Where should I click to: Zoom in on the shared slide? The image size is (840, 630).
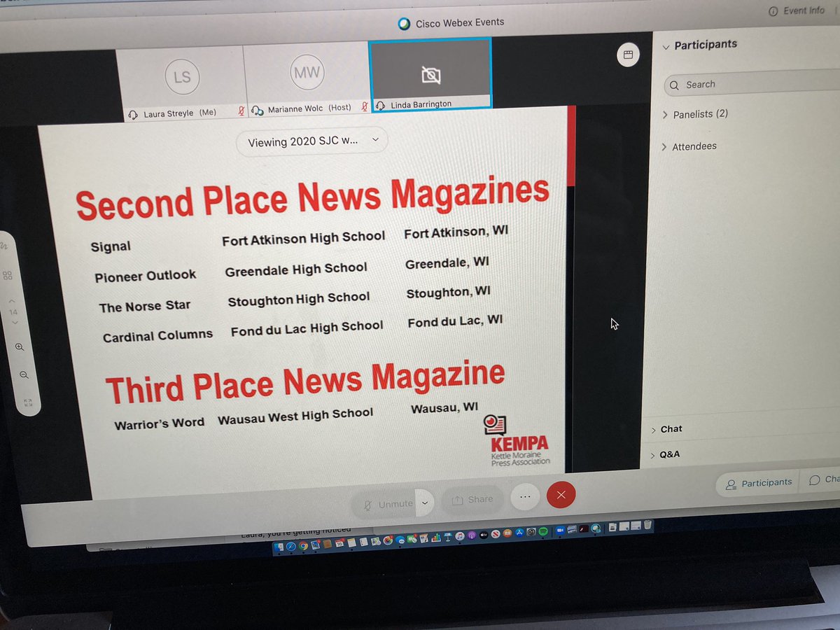20,347
